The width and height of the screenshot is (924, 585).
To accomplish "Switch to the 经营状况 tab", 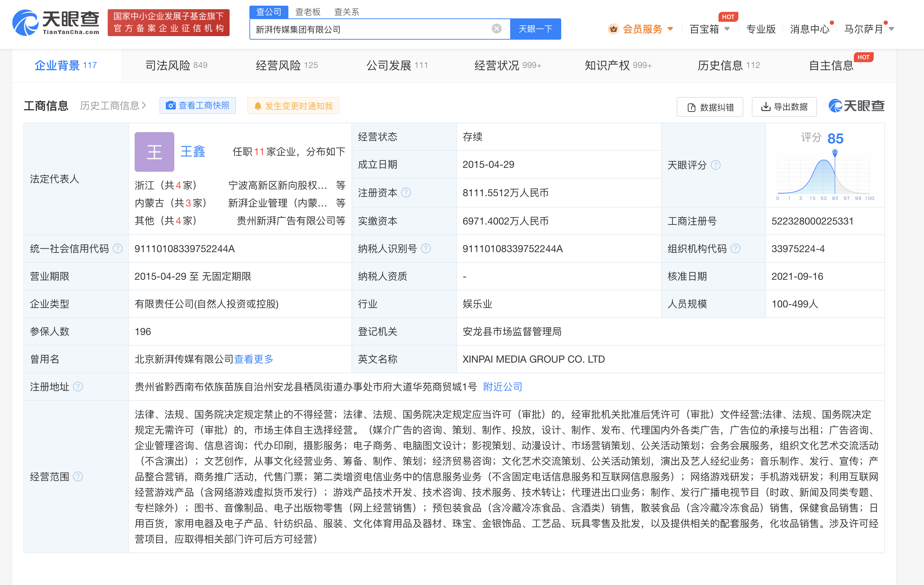I will [x=508, y=65].
